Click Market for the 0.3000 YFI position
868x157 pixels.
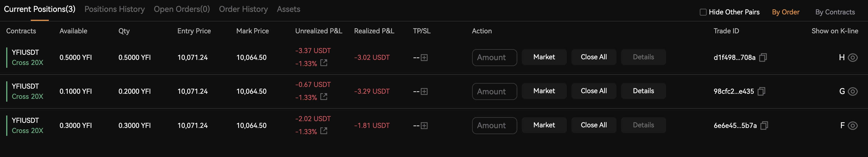pyautogui.click(x=544, y=125)
